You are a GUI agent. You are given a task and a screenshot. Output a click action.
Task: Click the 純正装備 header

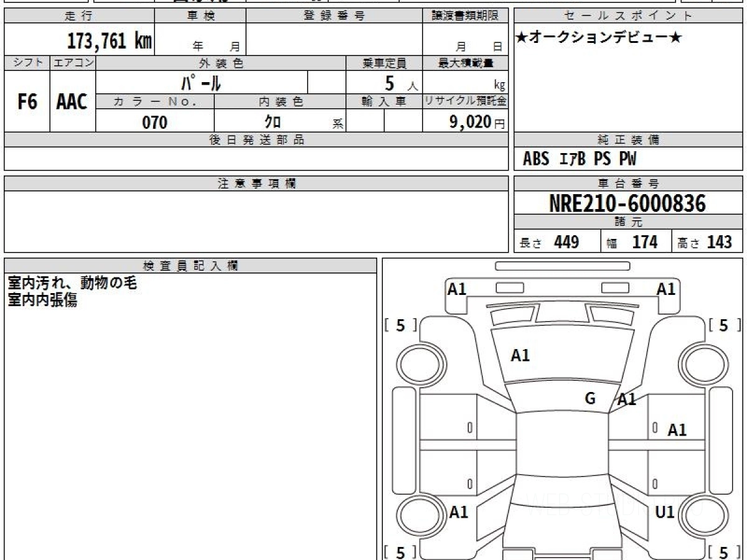pyautogui.click(x=628, y=140)
